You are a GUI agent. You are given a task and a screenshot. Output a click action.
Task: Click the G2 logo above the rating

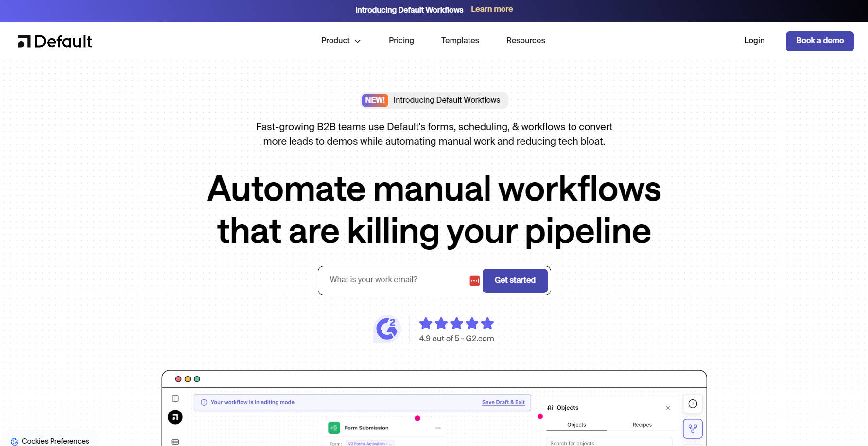click(386, 328)
